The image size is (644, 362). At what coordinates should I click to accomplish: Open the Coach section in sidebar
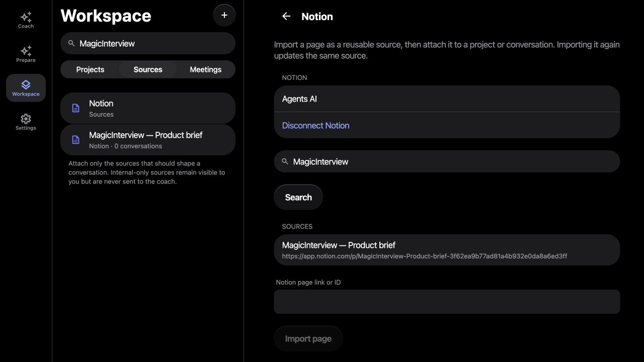tap(26, 20)
